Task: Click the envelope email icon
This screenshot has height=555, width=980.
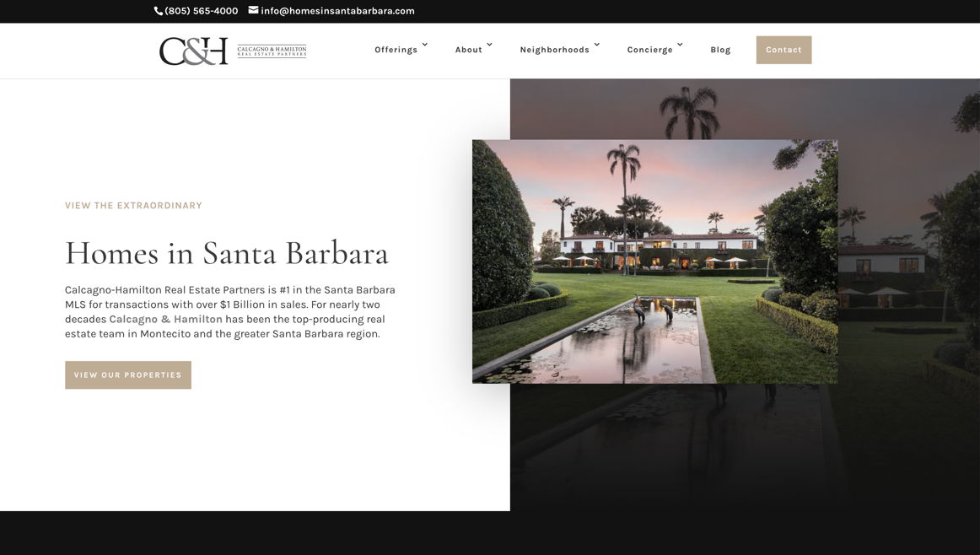Action: click(253, 10)
